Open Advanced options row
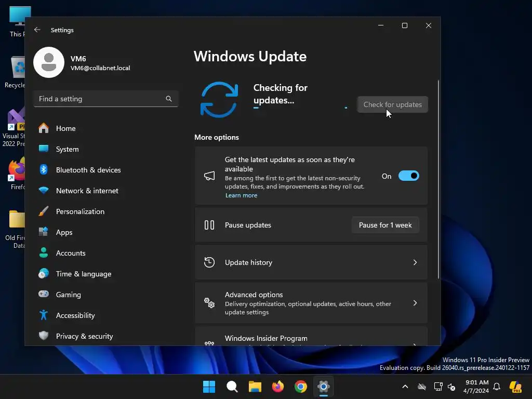 (311, 303)
